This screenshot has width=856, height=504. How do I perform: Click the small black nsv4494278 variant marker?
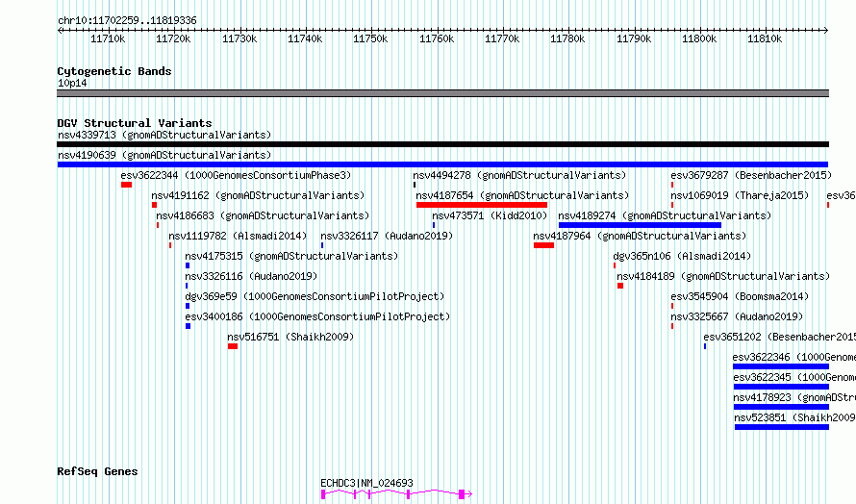pos(415,185)
